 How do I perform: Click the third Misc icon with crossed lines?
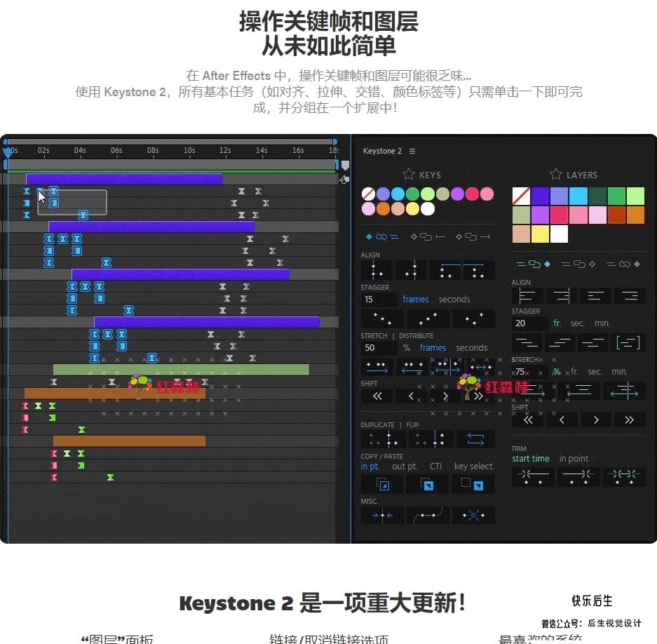(x=473, y=515)
